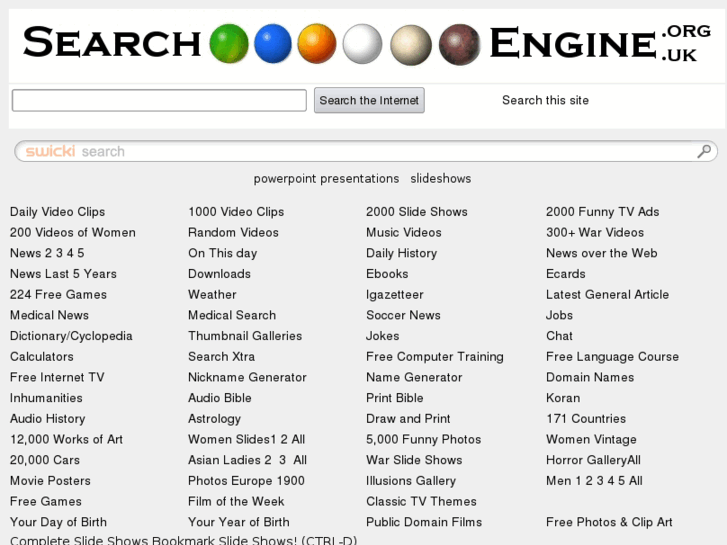The width and height of the screenshot is (727, 545).
Task: Open Astrology link
Action: click(x=214, y=419)
